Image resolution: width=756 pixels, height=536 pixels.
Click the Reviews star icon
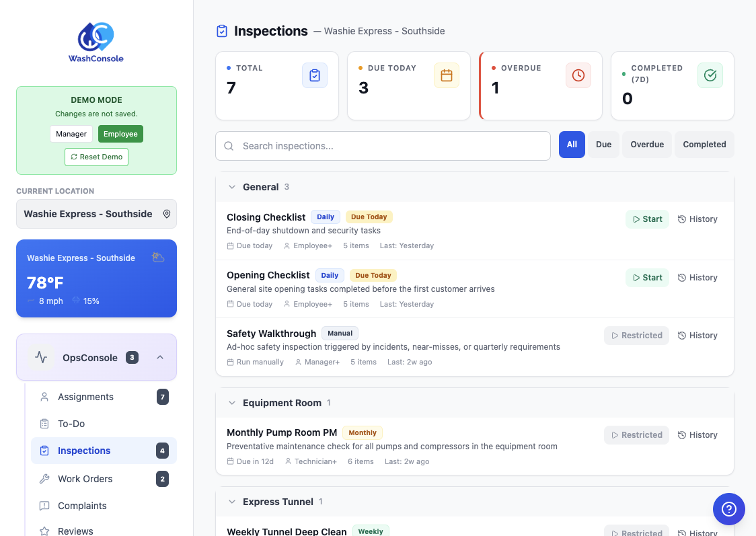pos(44,531)
